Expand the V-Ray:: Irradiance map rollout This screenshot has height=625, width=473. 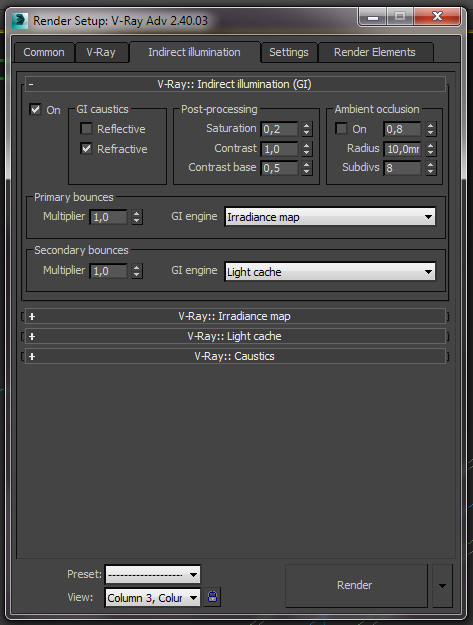click(x=235, y=316)
